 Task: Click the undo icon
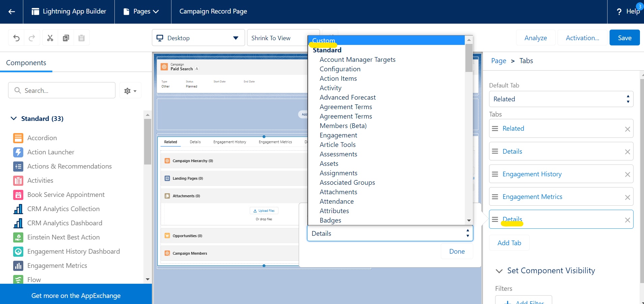coord(16,38)
